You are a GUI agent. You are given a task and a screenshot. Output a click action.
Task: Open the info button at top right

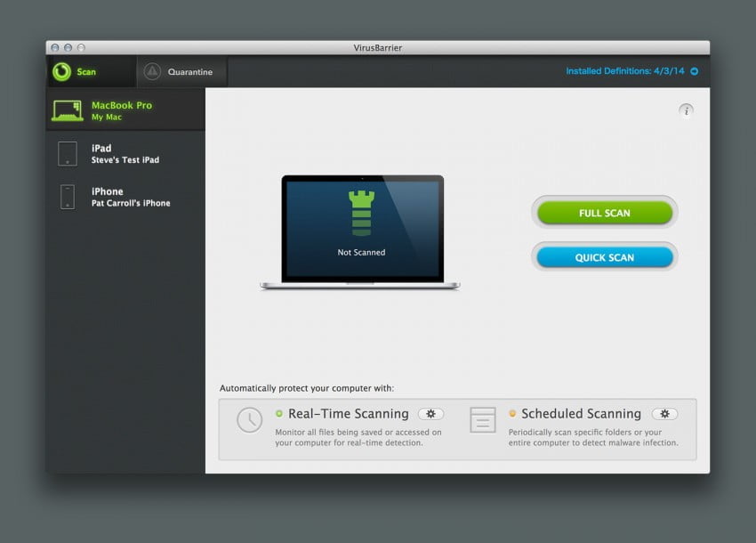click(x=686, y=110)
